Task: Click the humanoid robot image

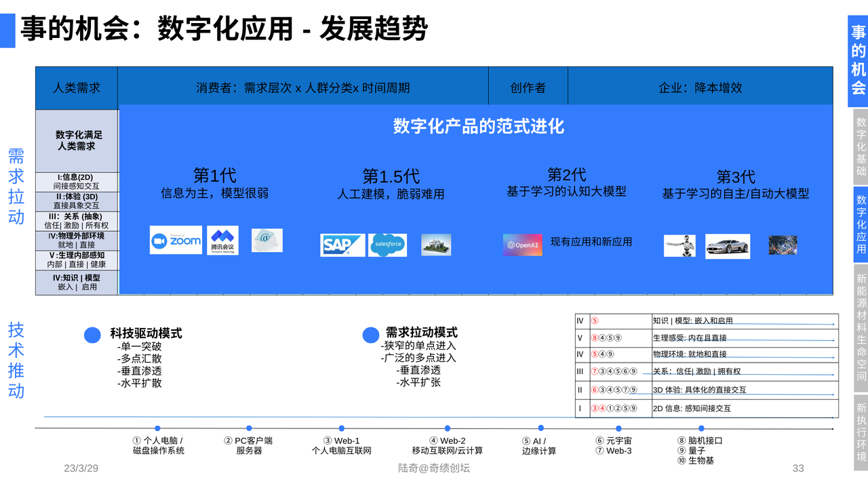Action: tap(679, 246)
